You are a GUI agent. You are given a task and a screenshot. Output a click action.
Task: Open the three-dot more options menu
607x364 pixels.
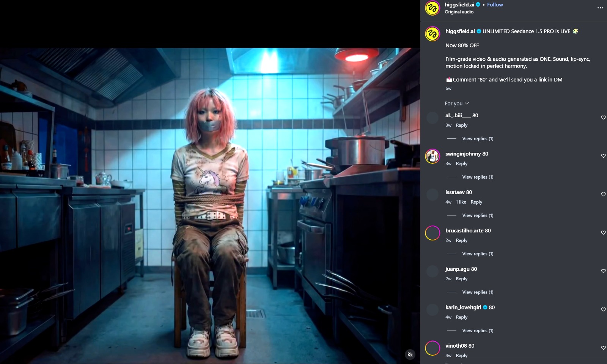pos(600,8)
